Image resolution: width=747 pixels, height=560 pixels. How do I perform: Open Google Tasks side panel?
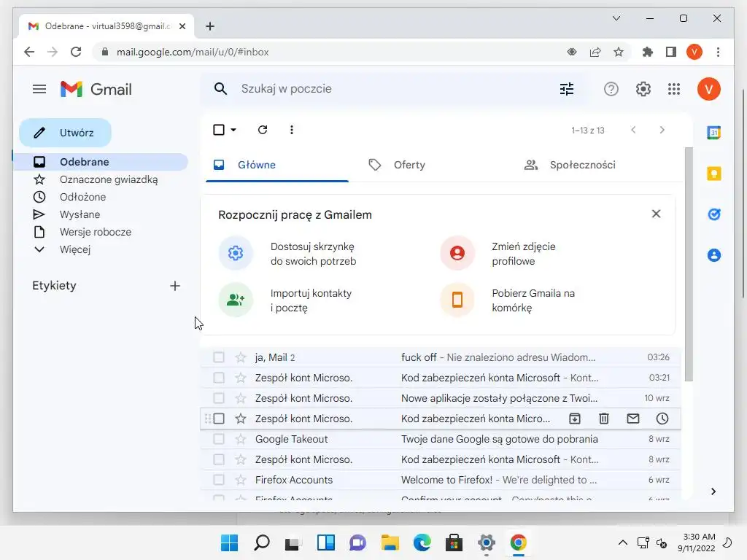pyautogui.click(x=713, y=214)
